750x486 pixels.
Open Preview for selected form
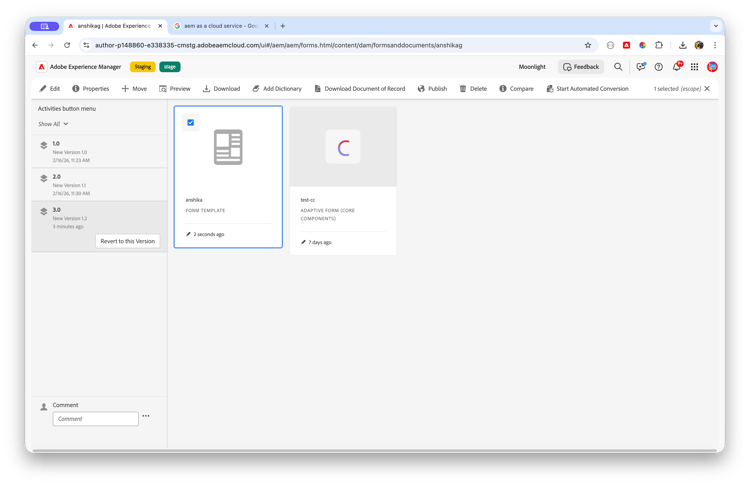(175, 88)
